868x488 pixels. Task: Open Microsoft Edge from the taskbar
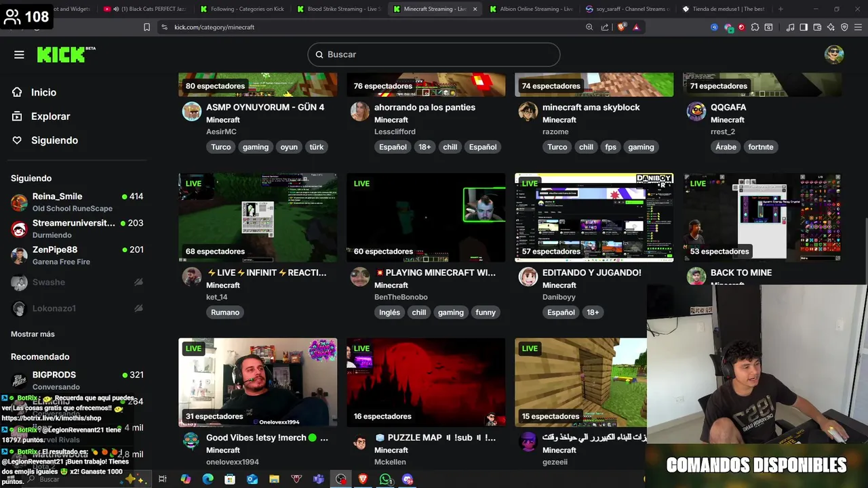point(208,479)
